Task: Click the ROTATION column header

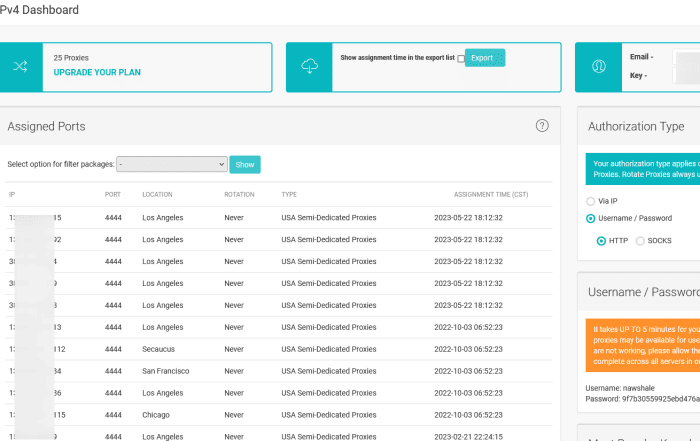Action: (x=240, y=194)
